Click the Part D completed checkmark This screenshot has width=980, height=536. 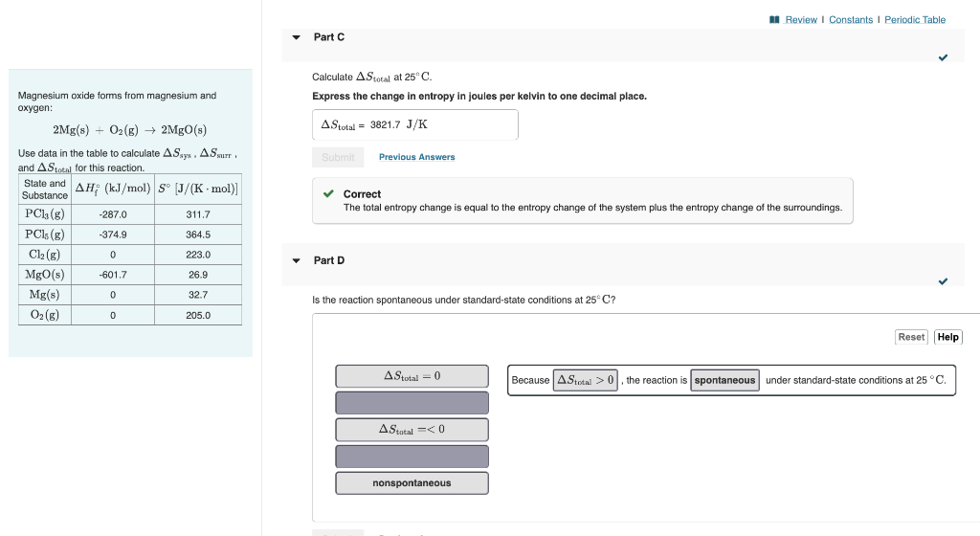coord(943,281)
